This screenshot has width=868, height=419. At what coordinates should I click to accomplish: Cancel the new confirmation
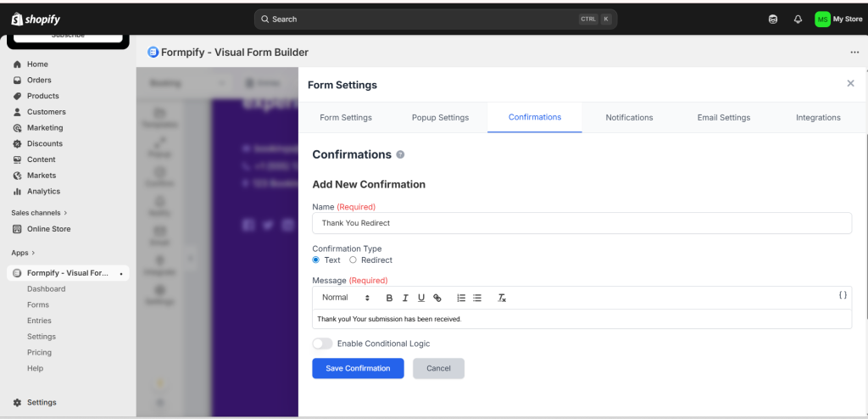coord(438,368)
